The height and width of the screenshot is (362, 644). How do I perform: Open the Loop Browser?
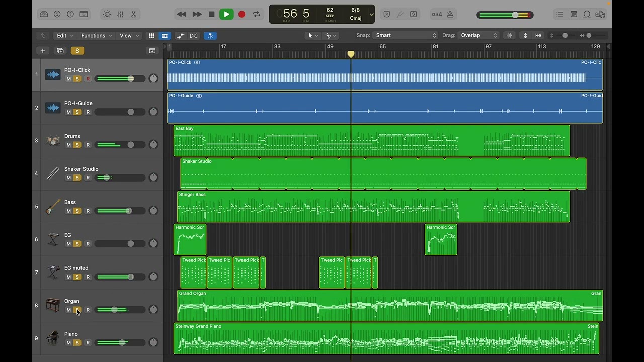[587, 14]
